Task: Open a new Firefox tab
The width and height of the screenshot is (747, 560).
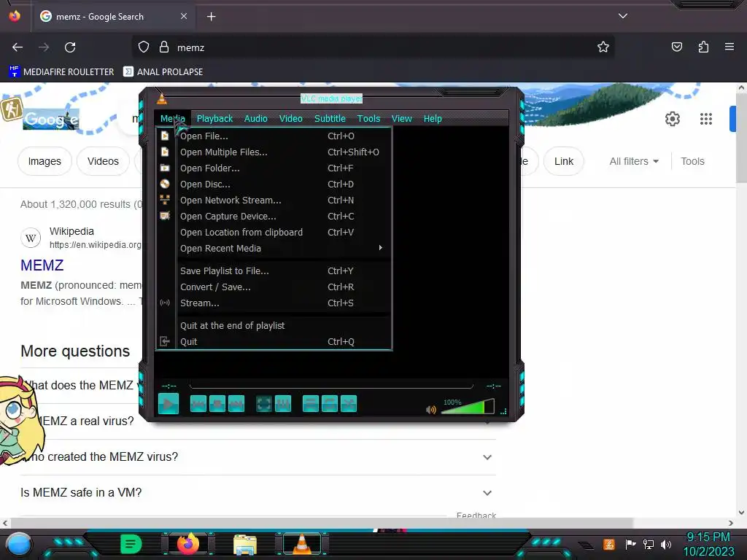Action: 211,17
